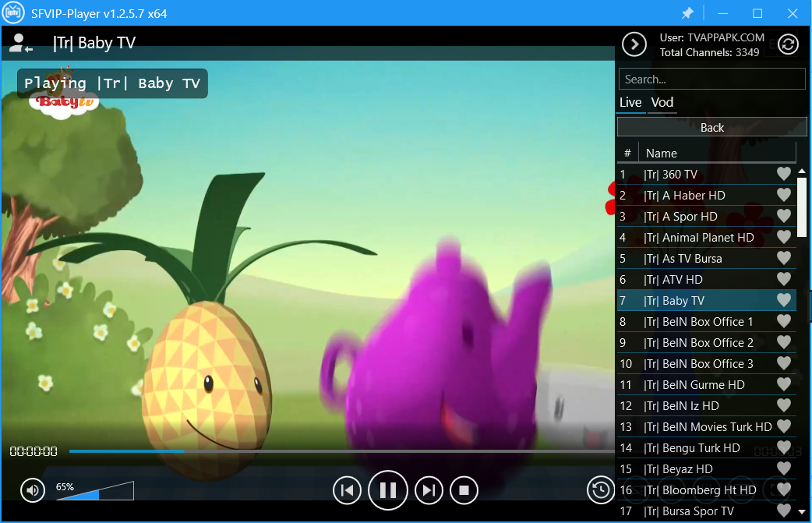Favorite the 360 TV channel heart
Screen dimensions: 812x523
(x=784, y=175)
